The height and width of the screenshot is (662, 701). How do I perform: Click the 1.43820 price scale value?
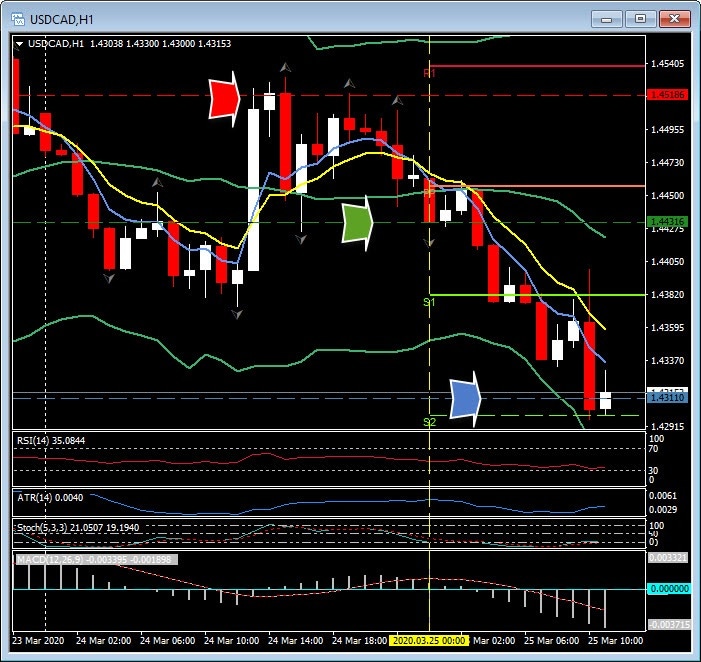(667, 295)
